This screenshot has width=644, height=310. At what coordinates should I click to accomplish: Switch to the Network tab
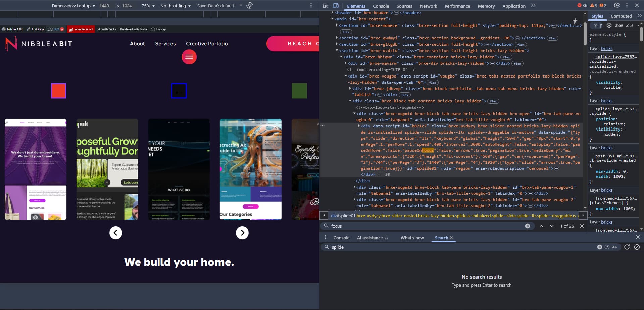click(x=428, y=6)
